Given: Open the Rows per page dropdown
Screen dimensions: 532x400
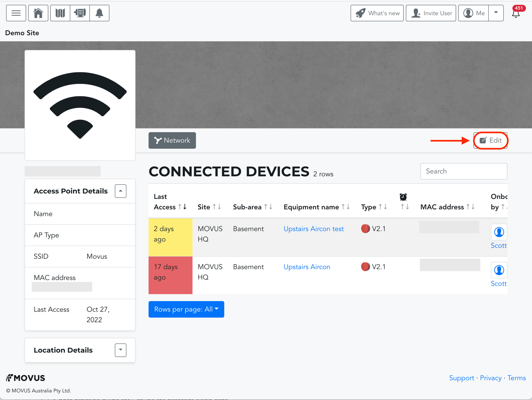Looking at the screenshot, I should [186, 309].
